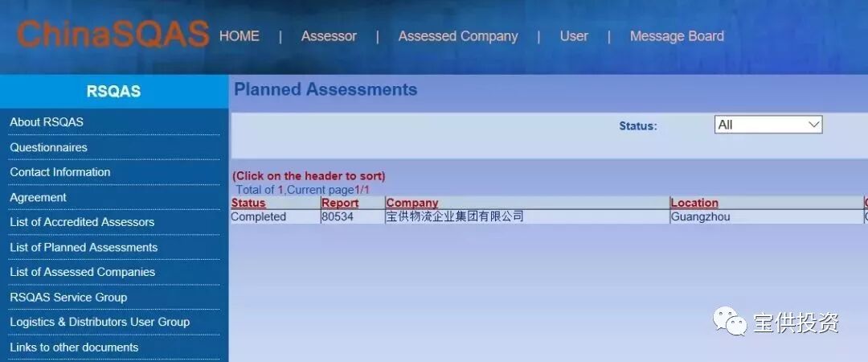Image resolution: width=868 pixels, height=362 pixels.
Task: Sort table by Status header
Action: point(248,203)
